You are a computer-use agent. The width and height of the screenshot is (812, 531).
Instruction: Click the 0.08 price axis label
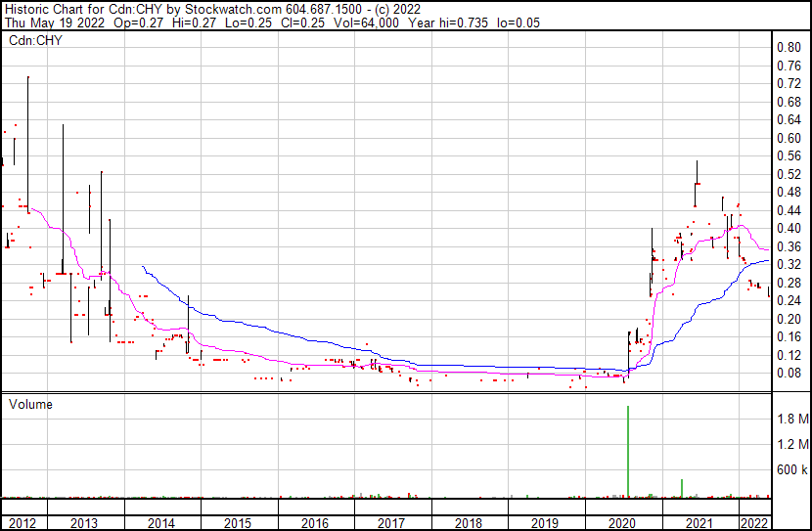(788, 373)
